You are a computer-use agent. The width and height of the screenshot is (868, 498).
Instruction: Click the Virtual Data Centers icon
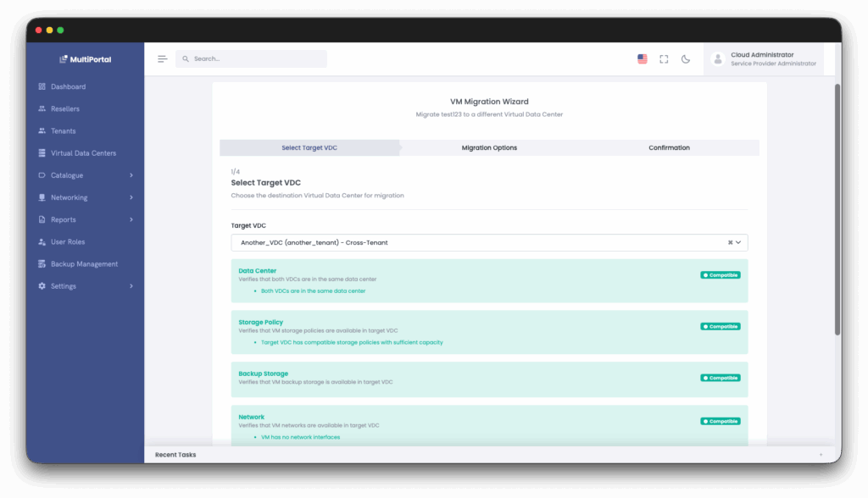pos(42,152)
